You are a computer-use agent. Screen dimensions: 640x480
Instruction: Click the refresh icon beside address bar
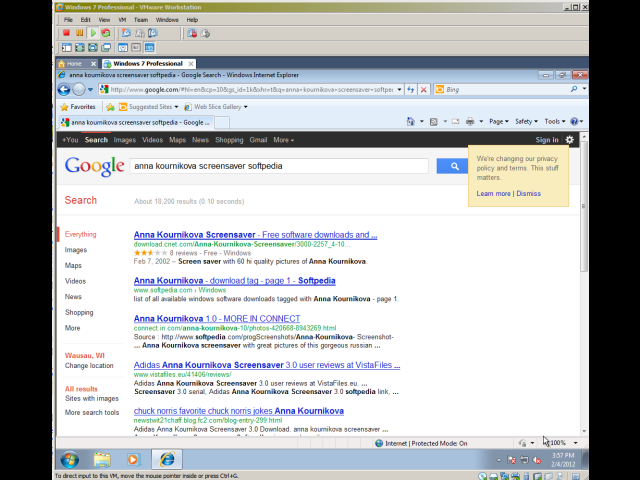[411, 89]
